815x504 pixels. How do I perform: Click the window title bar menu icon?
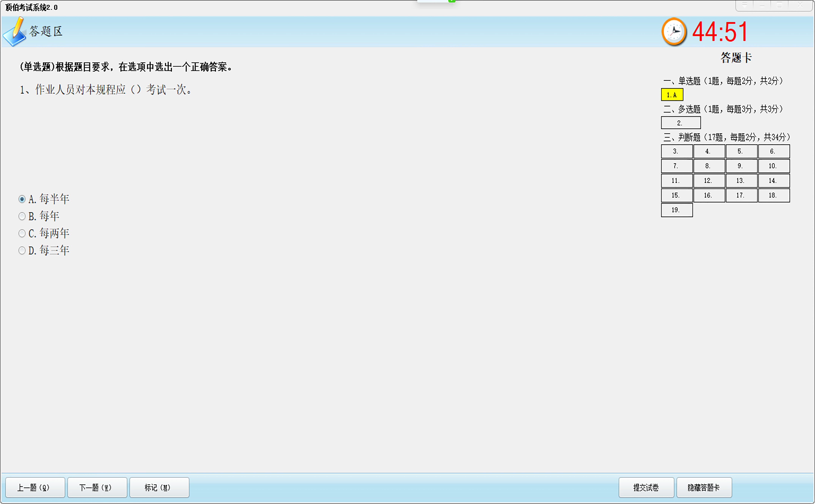[x=744, y=5]
